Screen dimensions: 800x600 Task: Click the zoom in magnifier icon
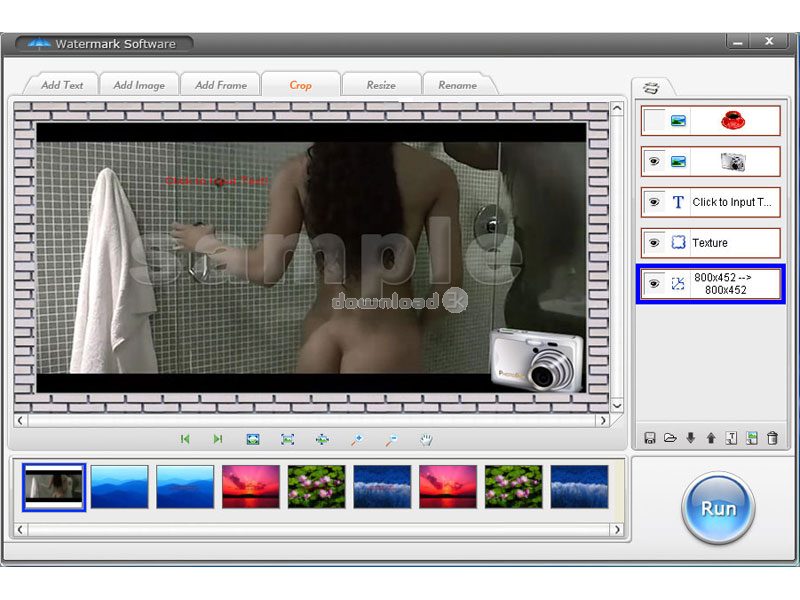click(355, 439)
